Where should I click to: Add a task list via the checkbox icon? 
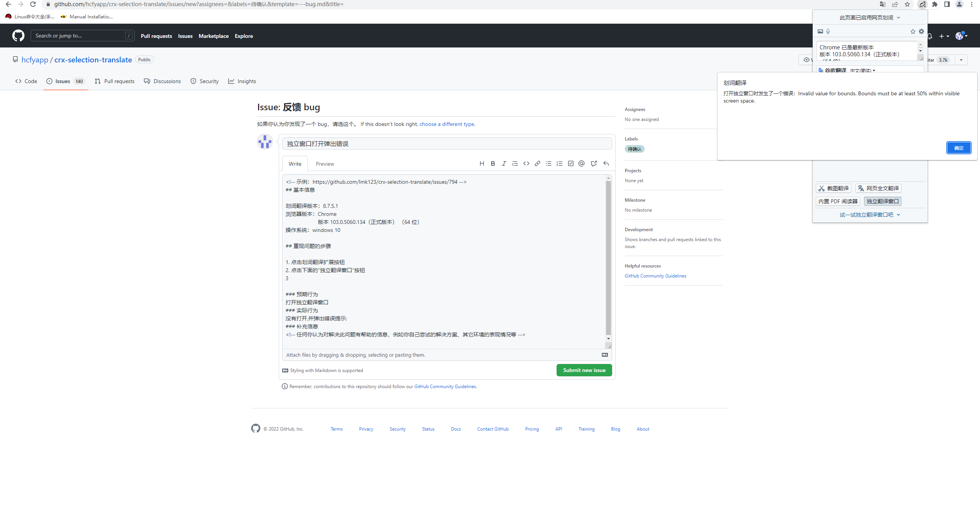(x=570, y=163)
